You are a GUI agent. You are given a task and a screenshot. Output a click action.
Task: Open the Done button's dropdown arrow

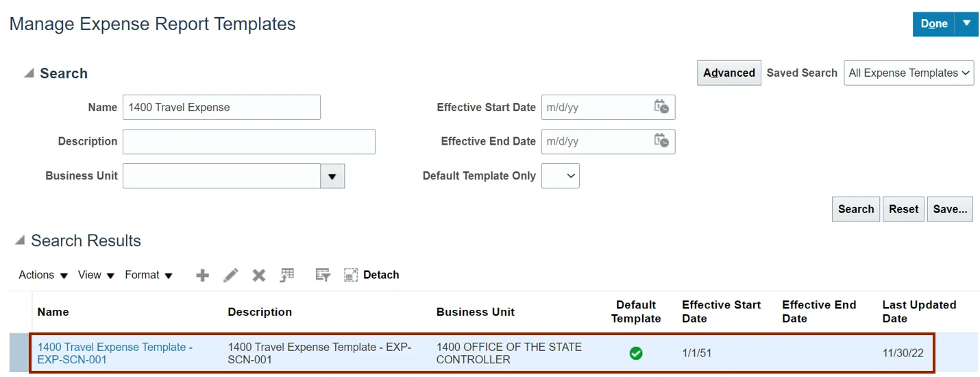[x=966, y=23]
